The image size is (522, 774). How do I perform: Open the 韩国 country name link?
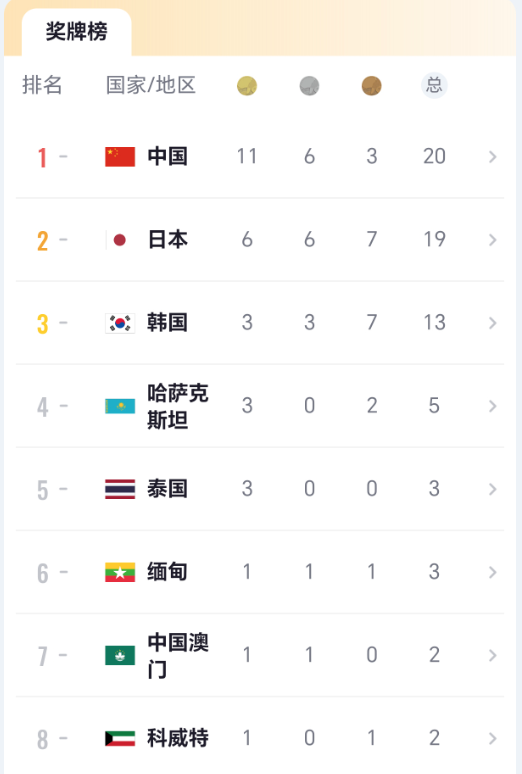pos(167,322)
